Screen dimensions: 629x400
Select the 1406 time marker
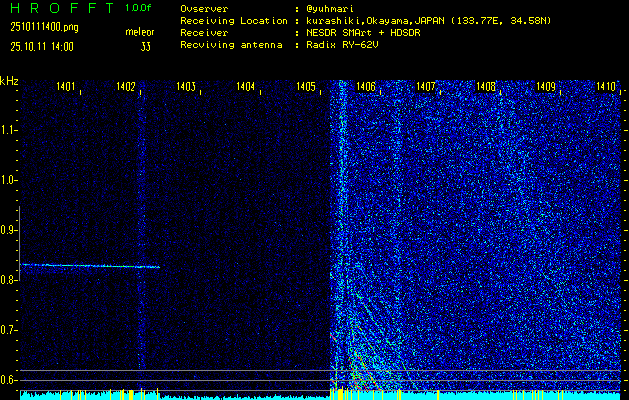[x=366, y=88]
